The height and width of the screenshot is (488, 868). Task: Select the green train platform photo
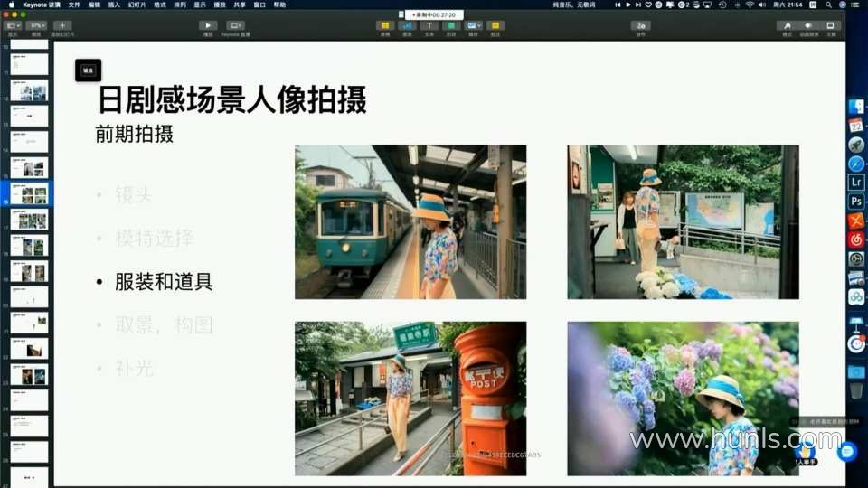pos(410,222)
